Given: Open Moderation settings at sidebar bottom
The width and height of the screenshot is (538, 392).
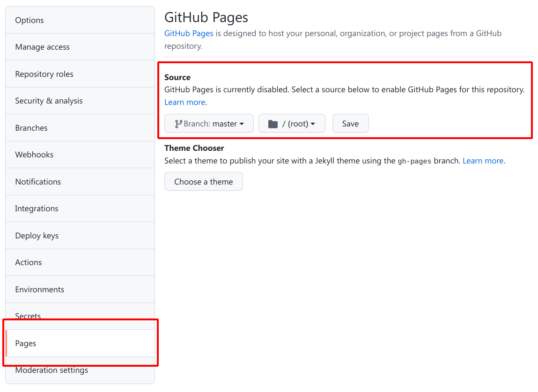Looking at the screenshot, I should (x=52, y=370).
